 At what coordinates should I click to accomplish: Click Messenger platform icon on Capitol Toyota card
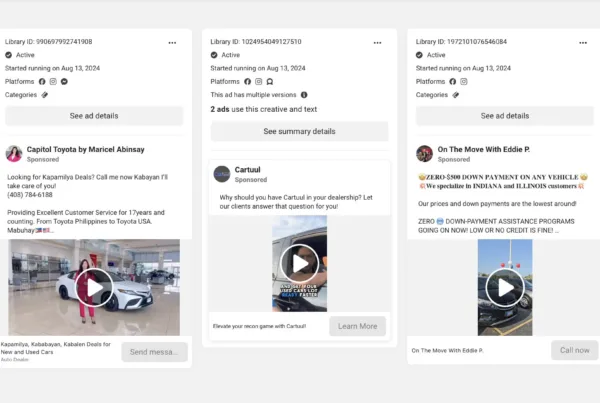click(64, 82)
